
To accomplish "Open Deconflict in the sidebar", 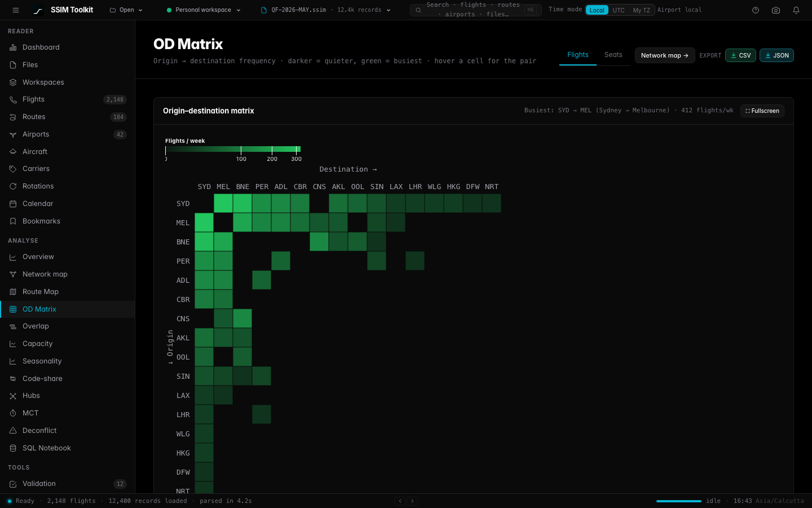I will [x=67, y=431].
